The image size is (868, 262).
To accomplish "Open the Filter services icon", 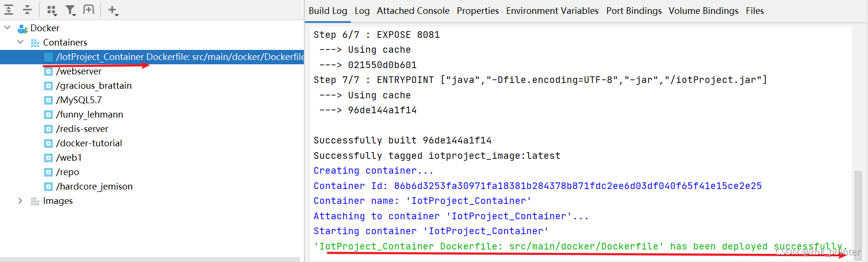I will (70, 10).
